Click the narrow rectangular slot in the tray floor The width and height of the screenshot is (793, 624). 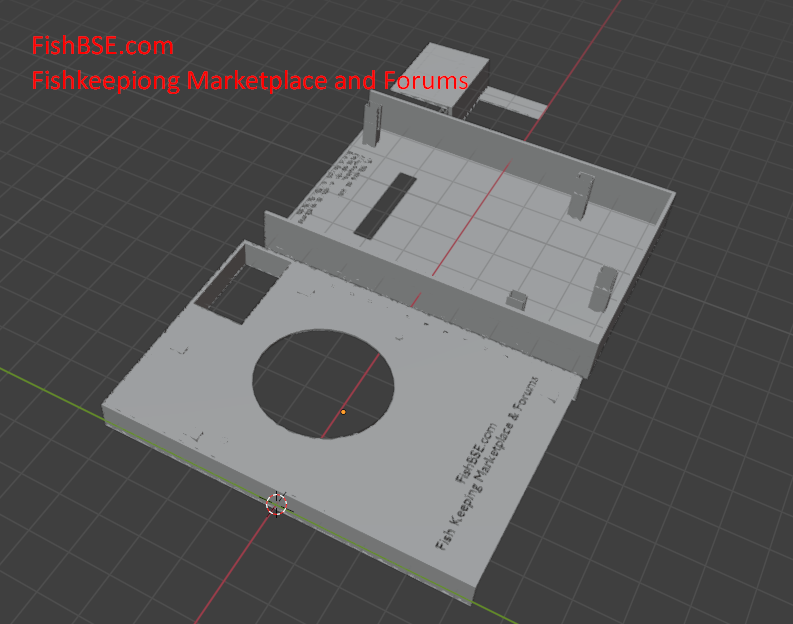click(x=385, y=205)
